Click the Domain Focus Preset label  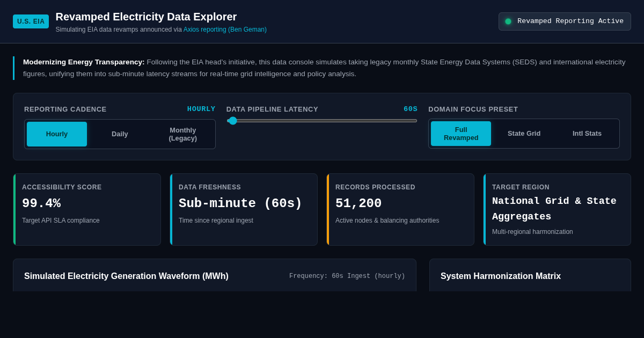point(473,109)
